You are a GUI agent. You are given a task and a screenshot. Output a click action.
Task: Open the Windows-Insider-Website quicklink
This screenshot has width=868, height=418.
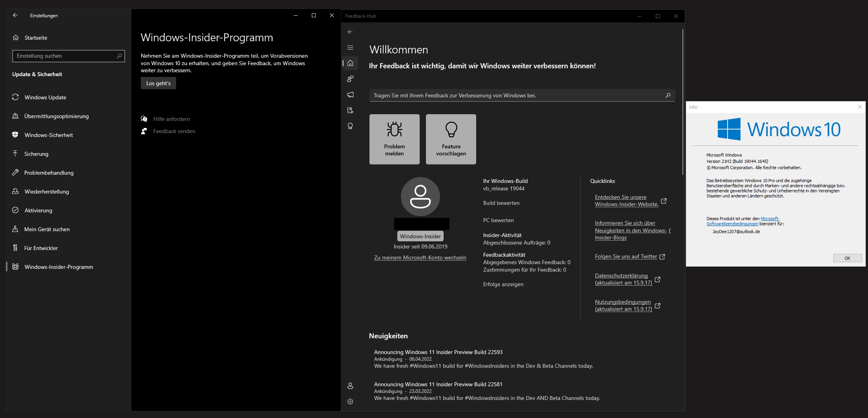tap(626, 201)
